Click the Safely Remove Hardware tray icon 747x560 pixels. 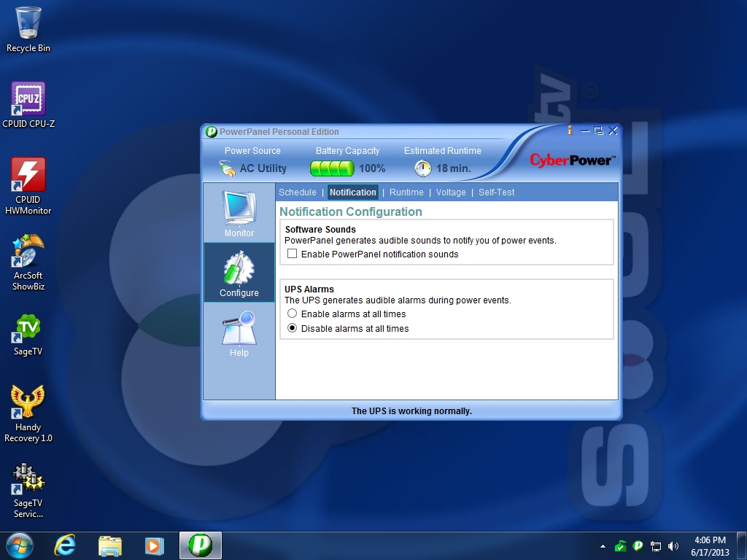(620, 546)
